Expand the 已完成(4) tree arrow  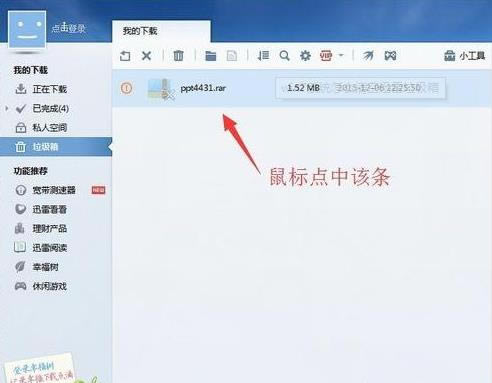pos(7,108)
